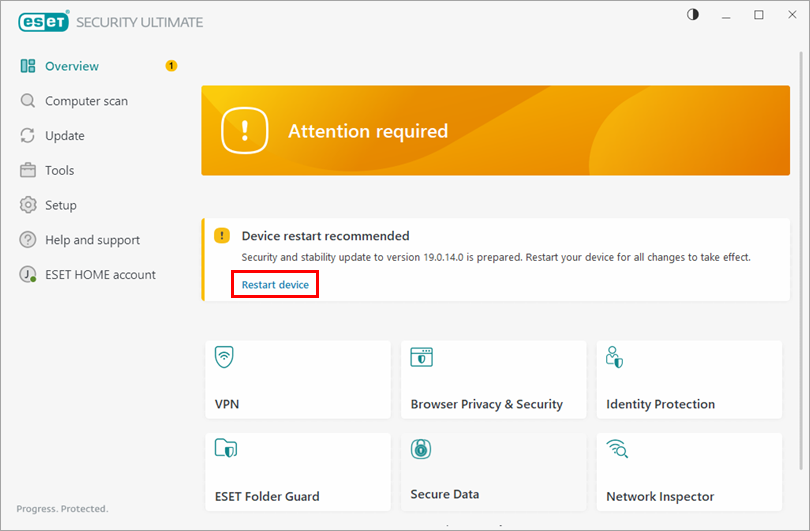Click the Network Inspector icon
The width and height of the screenshot is (810, 531).
(x=616, y=449)
